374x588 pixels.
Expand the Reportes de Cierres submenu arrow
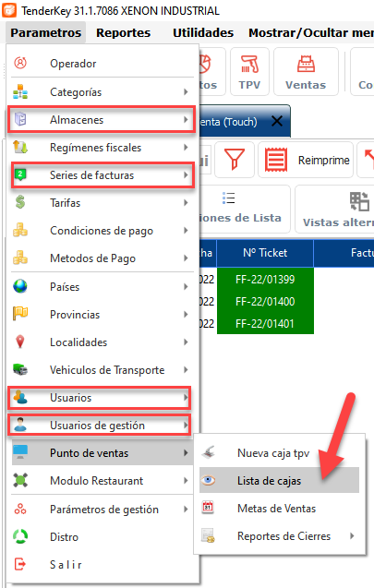click(352, 536)
